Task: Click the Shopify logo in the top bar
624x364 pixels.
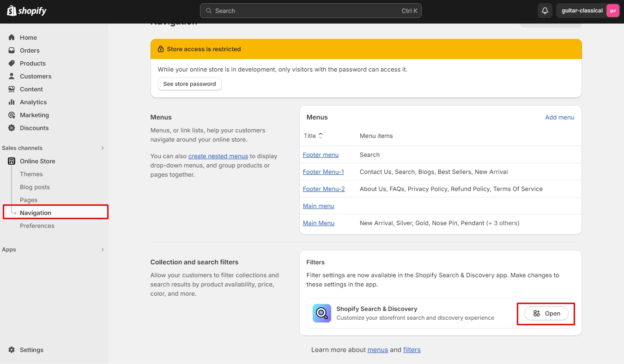Action: tap(27, 11)
